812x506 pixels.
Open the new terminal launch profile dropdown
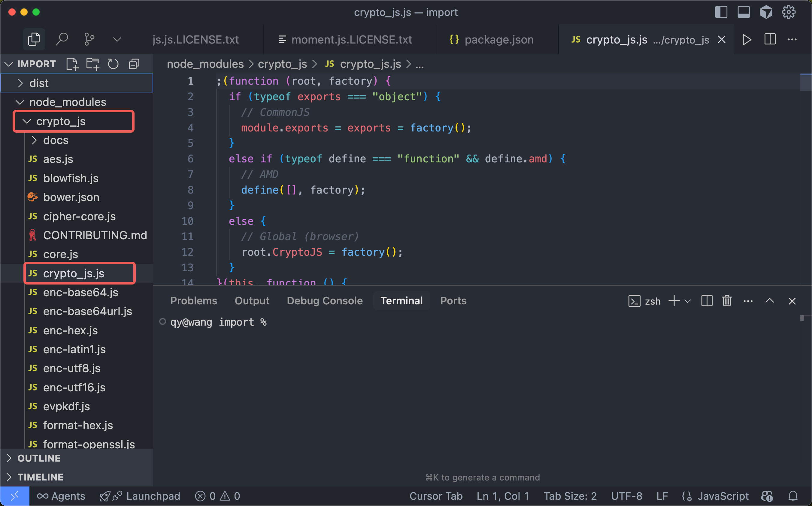688,301
